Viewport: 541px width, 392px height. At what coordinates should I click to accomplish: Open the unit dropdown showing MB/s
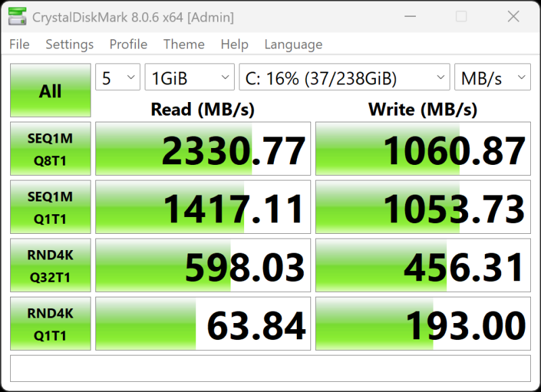[x=492, y=77]
